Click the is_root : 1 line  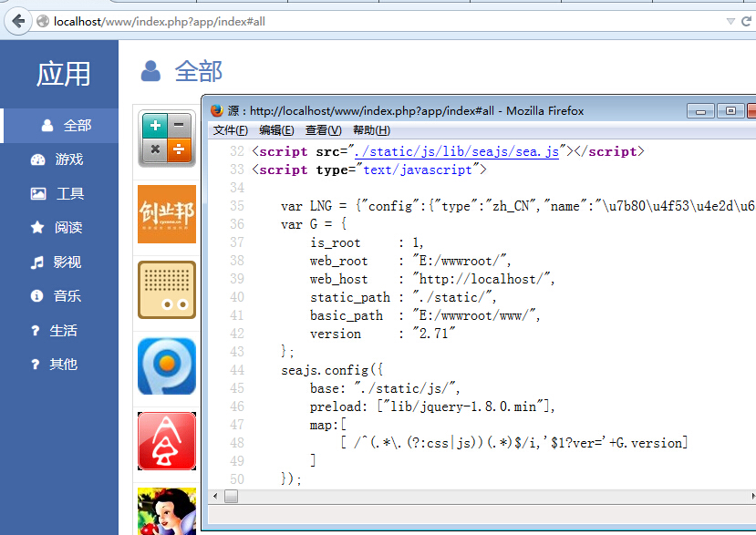click(x=367, y=243)
